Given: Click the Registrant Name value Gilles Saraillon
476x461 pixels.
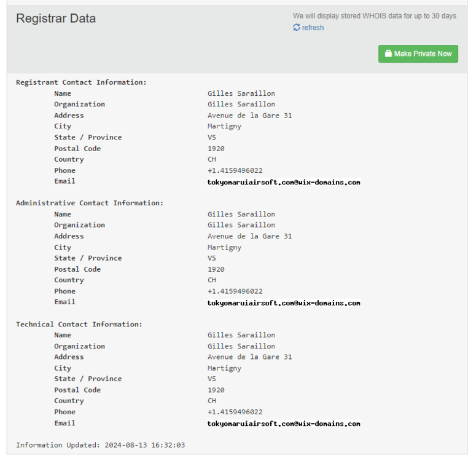Looking at the screenshot, I should (241, 93).
